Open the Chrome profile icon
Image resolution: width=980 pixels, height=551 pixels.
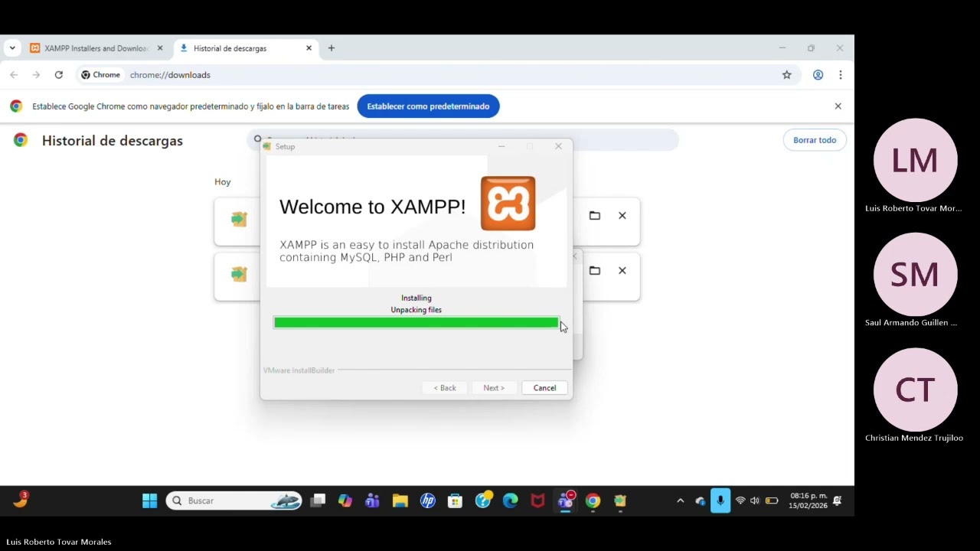coord(818,75)
